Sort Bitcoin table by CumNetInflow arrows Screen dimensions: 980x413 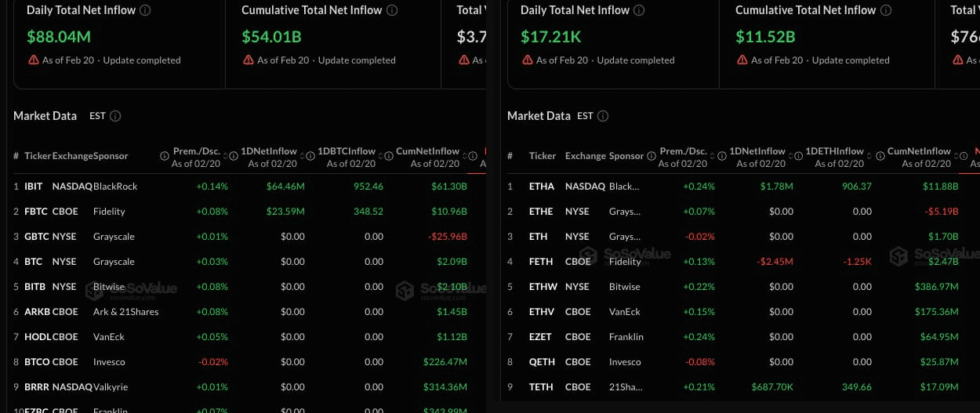pyautogui.click(x=464, y=157)
